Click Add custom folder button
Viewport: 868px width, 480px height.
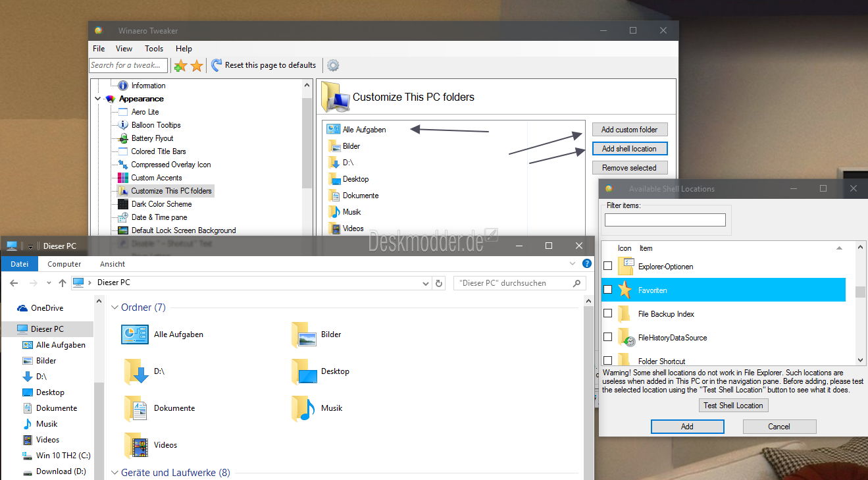pos(629,130)
